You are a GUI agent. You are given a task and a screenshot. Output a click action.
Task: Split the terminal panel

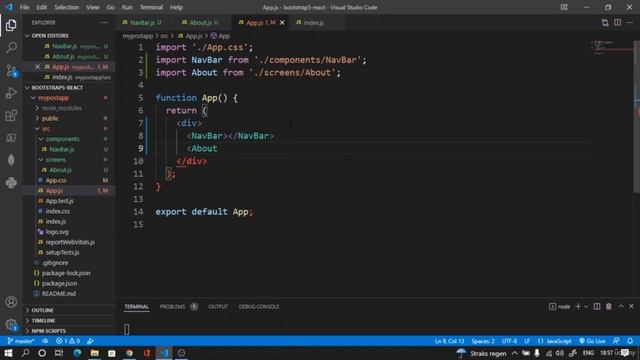coord(597,306)
